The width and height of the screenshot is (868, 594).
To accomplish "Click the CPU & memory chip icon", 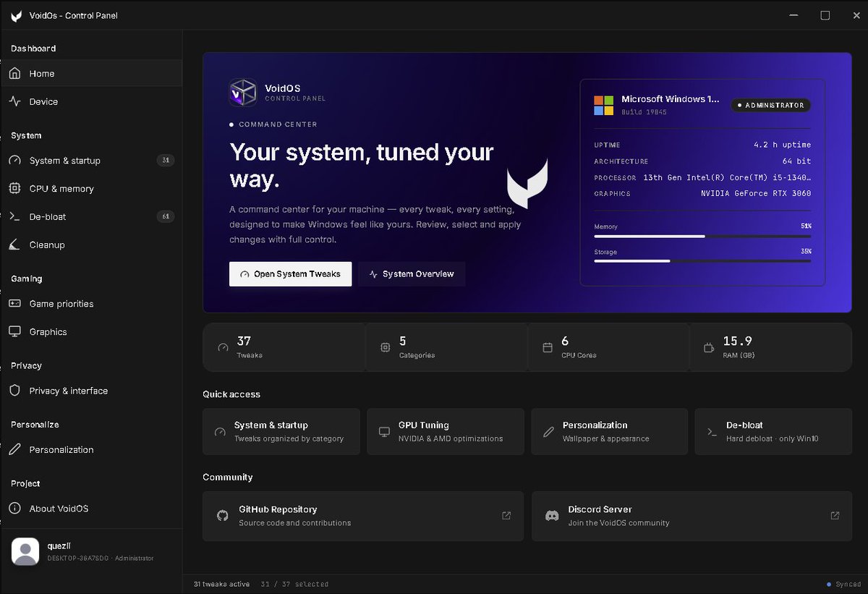I will [14, 188].
